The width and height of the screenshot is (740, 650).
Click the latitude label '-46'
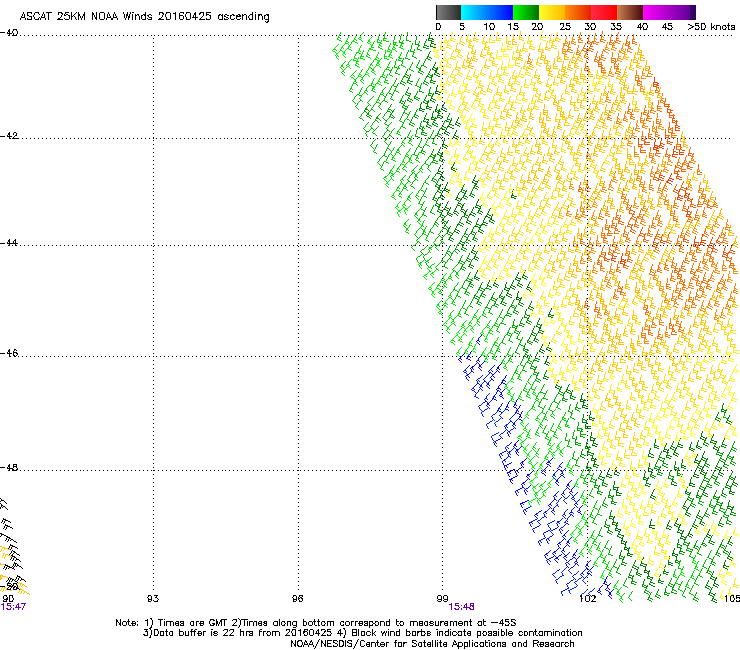coord(9,353)
